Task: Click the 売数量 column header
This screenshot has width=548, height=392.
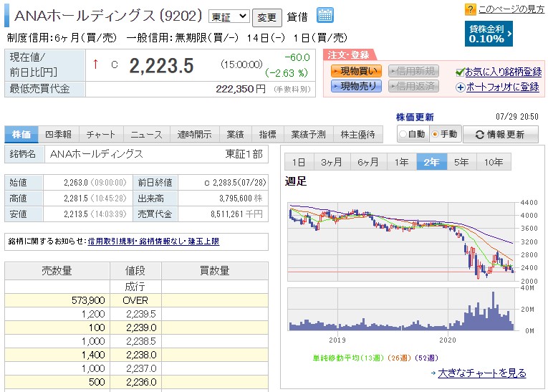Action: click(57, 271)
